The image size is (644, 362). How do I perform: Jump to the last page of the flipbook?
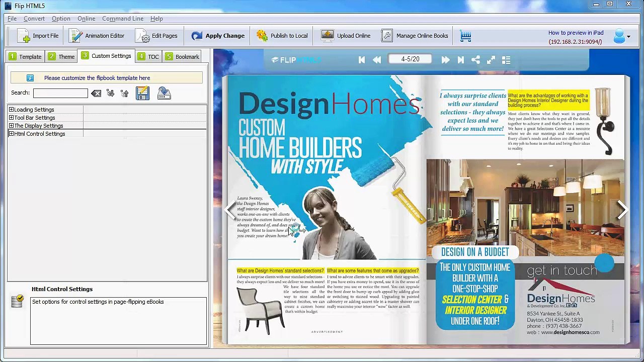pos(460,60)
